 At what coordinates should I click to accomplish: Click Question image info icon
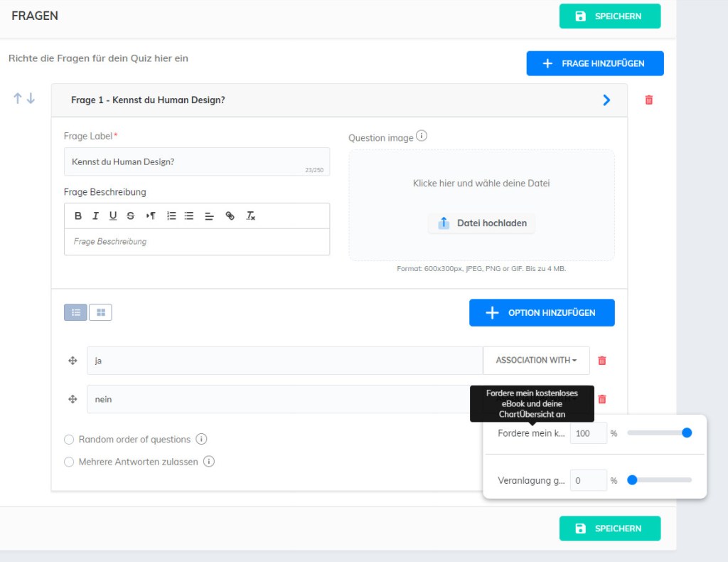[422, 136]
